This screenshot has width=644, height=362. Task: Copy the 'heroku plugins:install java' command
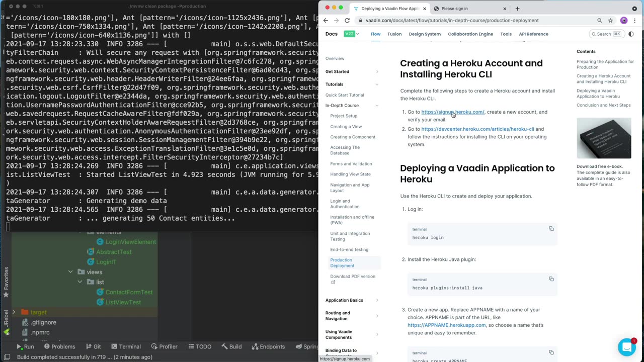pyautogui.click(x=551, y=279)
